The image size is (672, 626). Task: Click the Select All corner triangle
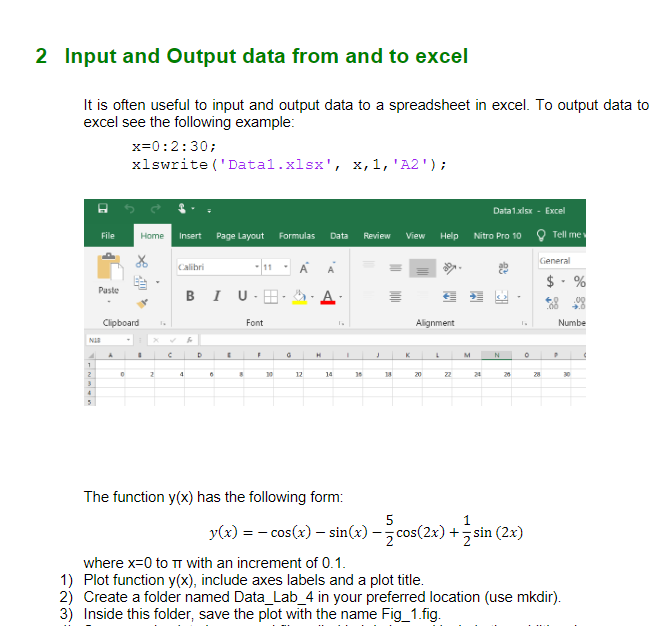(x=90, y=355)
